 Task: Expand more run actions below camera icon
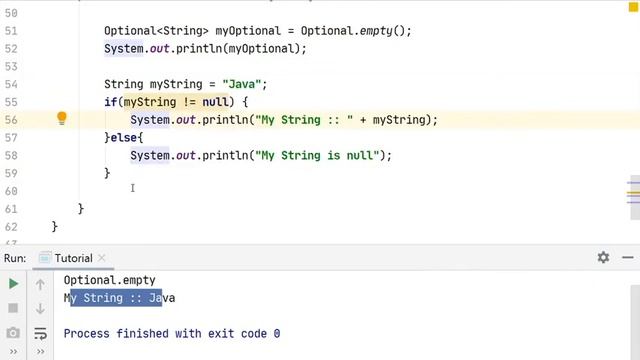13,351
